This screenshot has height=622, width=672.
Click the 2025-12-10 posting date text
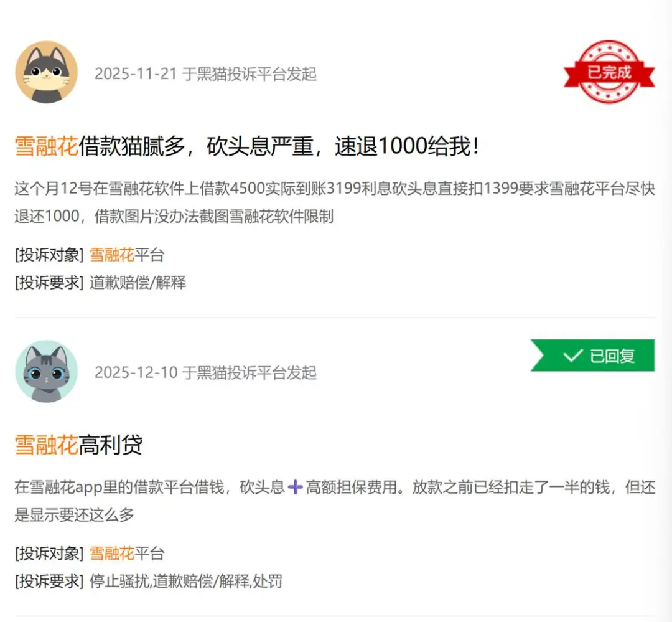click(x=136, y=372)
